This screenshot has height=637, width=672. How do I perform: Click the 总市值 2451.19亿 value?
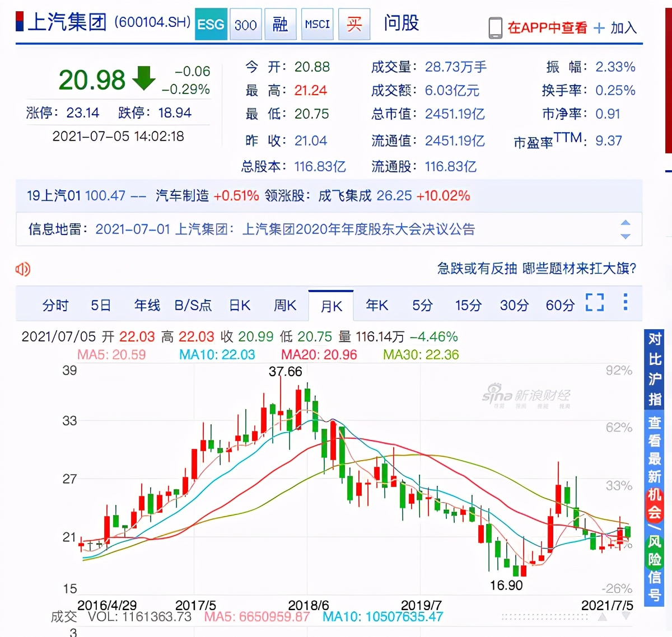455,114
